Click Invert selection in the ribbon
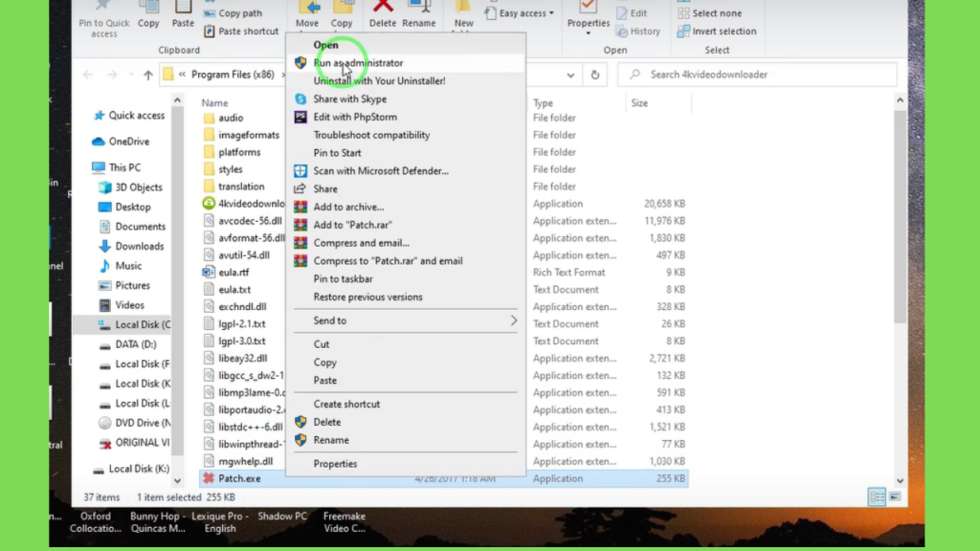980x551 pixels. (717, 32)
